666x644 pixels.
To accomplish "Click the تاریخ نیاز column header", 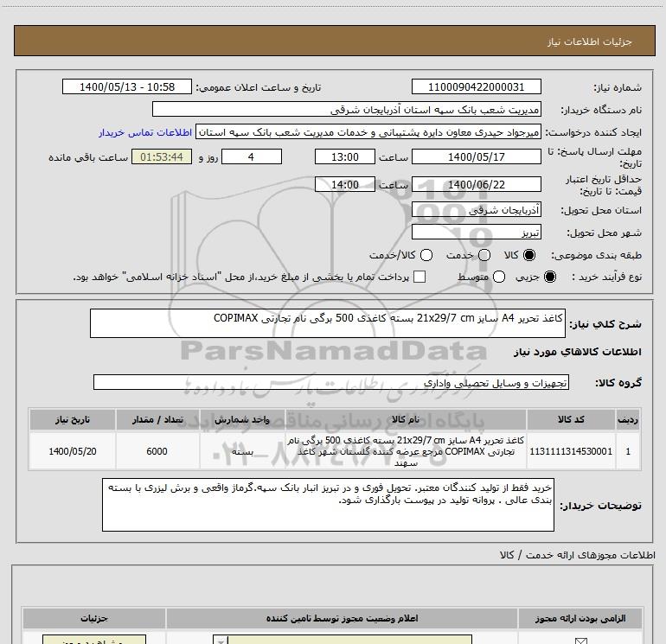I will coord(72,419).
